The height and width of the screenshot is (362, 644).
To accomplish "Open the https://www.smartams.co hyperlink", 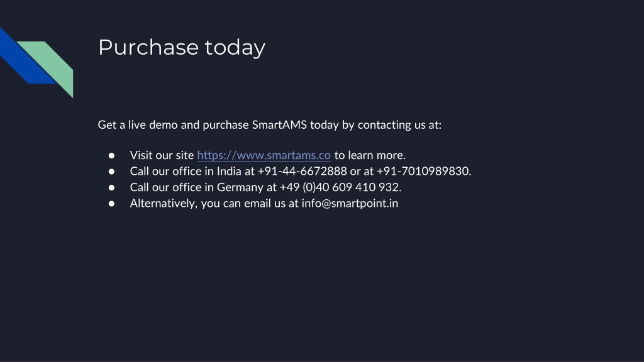I will pyautogui.click(x=264, y=155).
